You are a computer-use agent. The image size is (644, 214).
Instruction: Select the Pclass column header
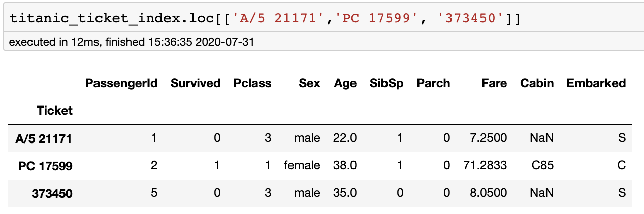tap(252, 83)
